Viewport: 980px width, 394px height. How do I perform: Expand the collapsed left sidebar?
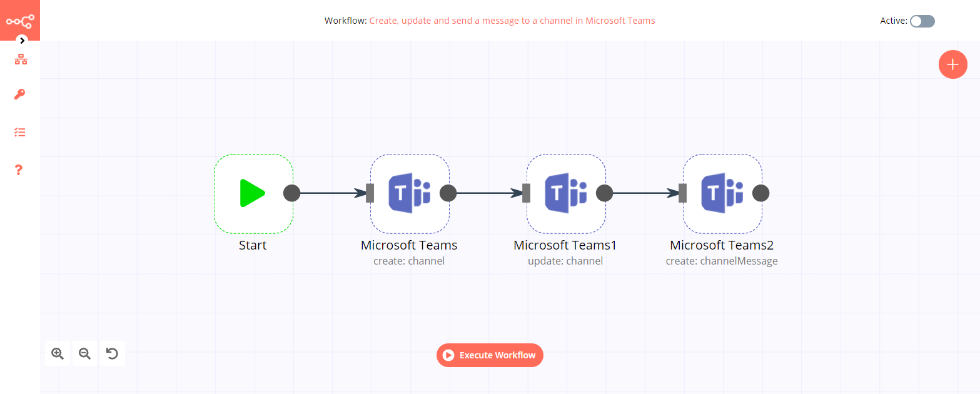[22, 40]
